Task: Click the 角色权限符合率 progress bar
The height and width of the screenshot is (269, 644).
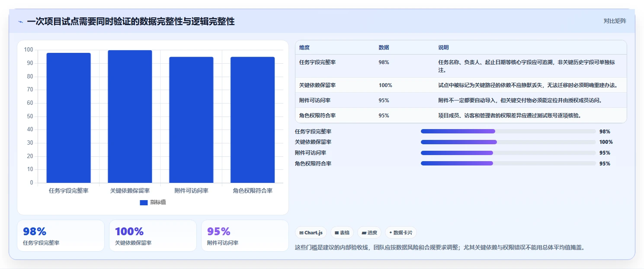Action: click(x=508, y=163)
